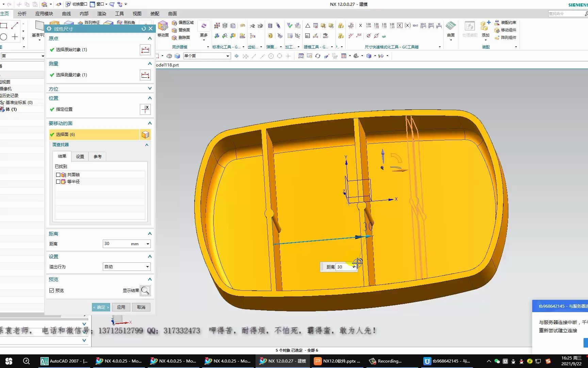Uncheck the 预览 checkbox
588x368 pixels.
(x=52, y=290)
